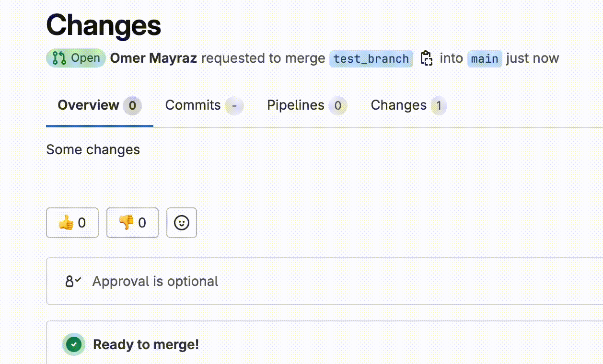Image resolution: width=603 pixels, height=364 pixels.
Task: View the main target branch
Action: click(x=485, y=58)
